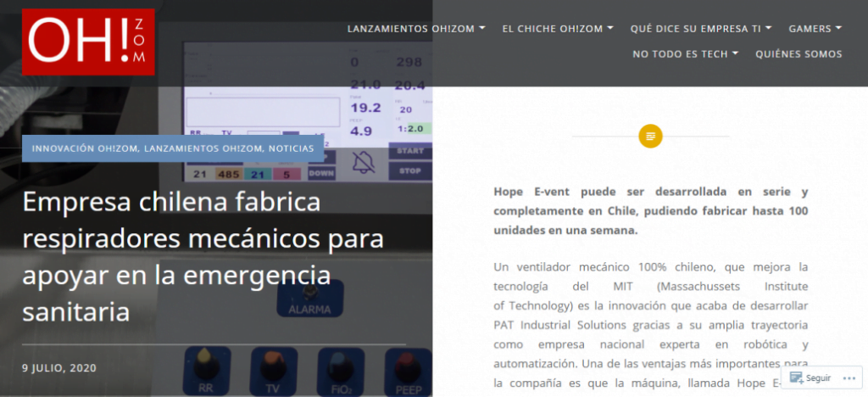This screenshot has width=868, height=397.
Task: Expand the Gamers menu dropdown arrow
Action: (x=838, y=28)
